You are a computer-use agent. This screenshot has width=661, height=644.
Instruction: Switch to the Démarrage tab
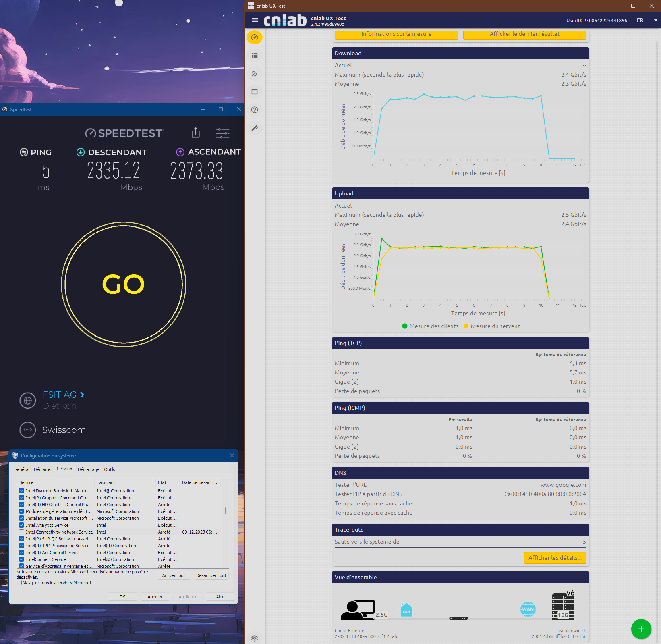(88, 469)
